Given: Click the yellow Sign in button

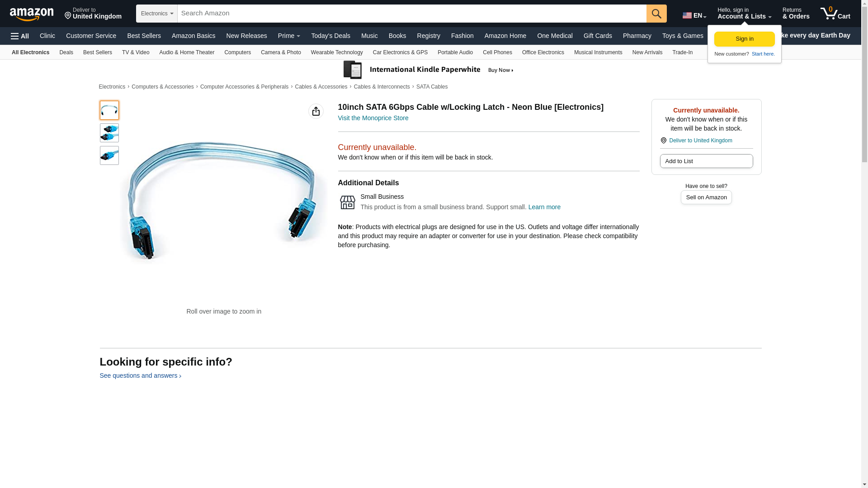Looking at the screenshot, I should coord(744,39).
